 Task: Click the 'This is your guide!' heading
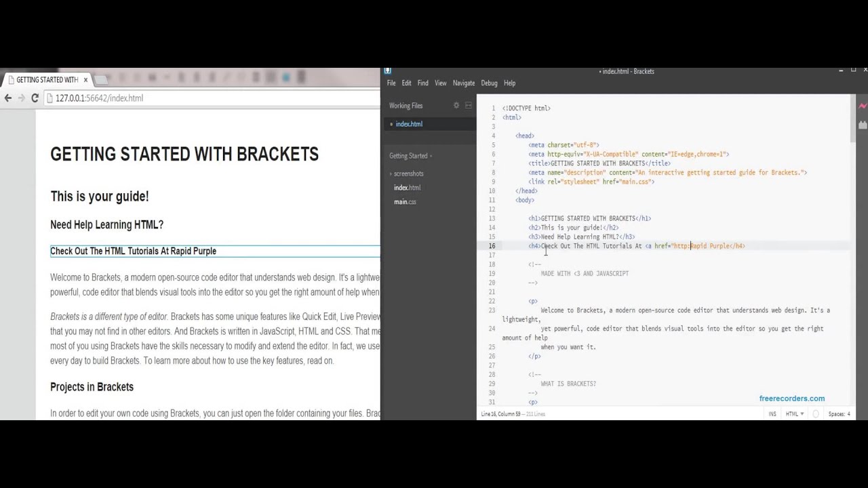click(100, 197)
